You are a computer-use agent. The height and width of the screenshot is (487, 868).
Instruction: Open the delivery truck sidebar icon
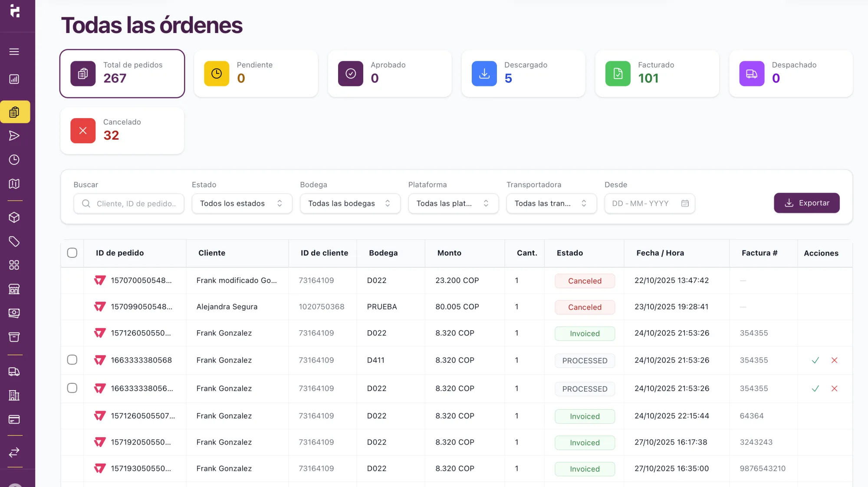(x=14, y=372)
